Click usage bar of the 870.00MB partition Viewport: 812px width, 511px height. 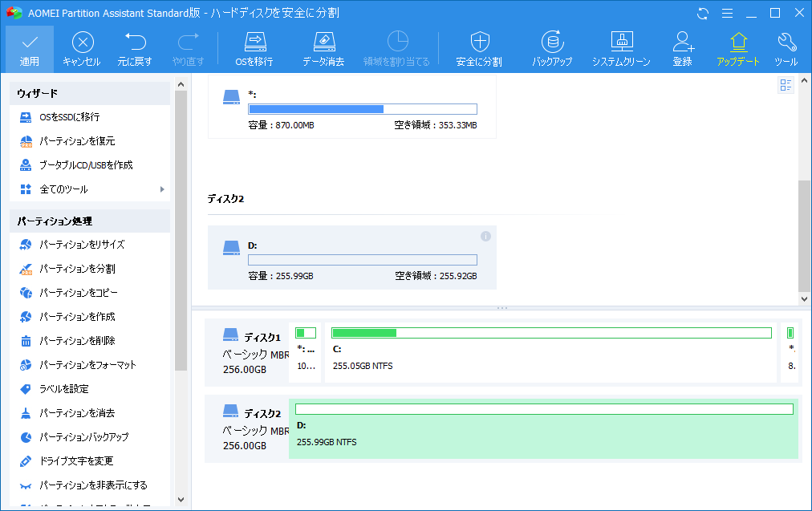coord(363,109)
